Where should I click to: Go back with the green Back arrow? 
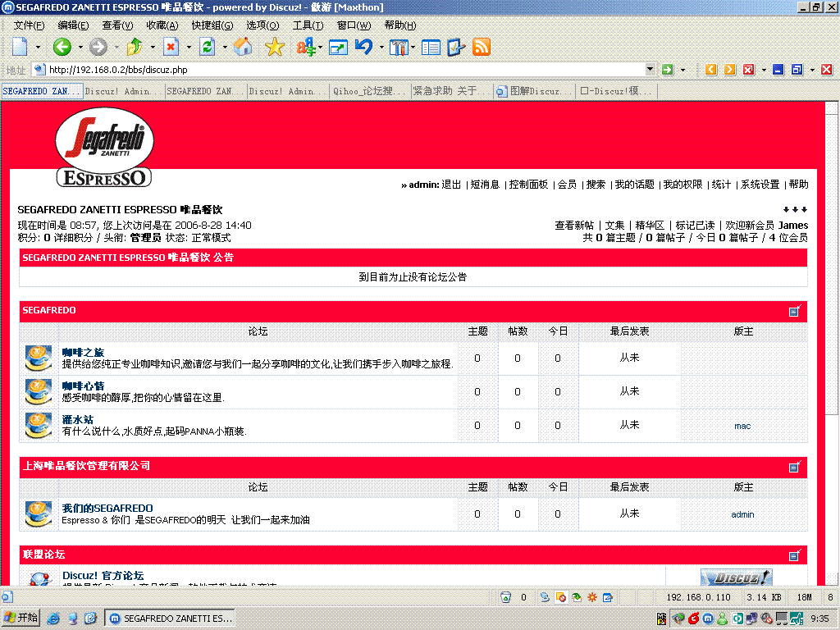62,47
